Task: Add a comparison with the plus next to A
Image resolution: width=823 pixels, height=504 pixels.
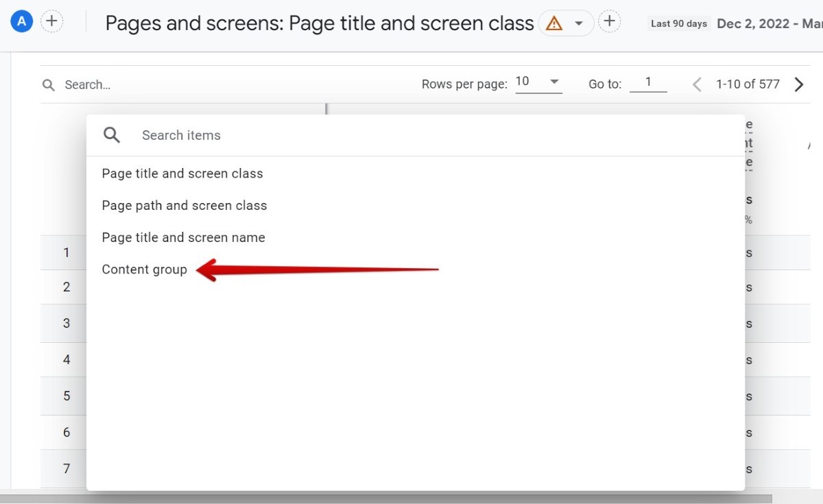Action: pyautogui.click(x=51, y=21)
